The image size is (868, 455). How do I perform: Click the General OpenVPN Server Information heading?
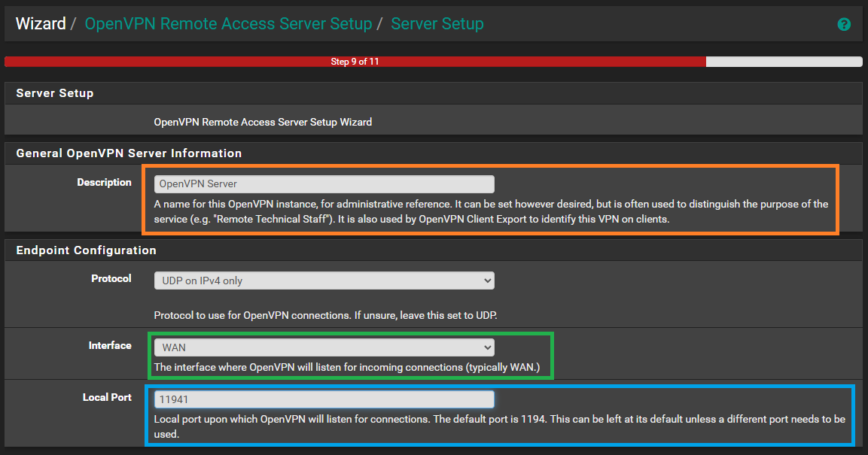click(x=129, y=153)
